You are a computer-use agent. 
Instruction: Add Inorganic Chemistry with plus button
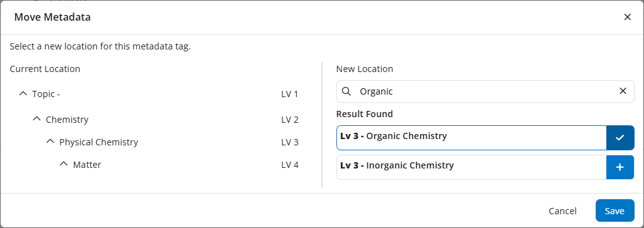pos(620,167)
